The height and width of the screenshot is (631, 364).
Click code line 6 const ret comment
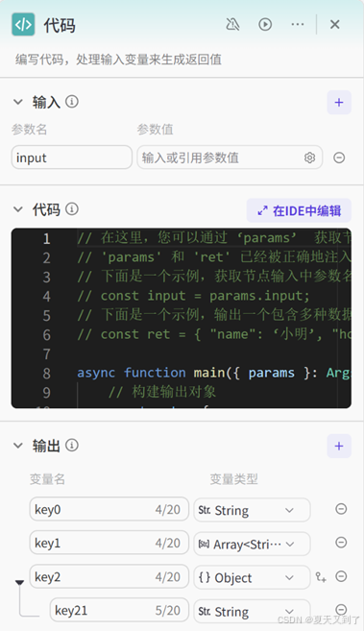tap(213, 334)
